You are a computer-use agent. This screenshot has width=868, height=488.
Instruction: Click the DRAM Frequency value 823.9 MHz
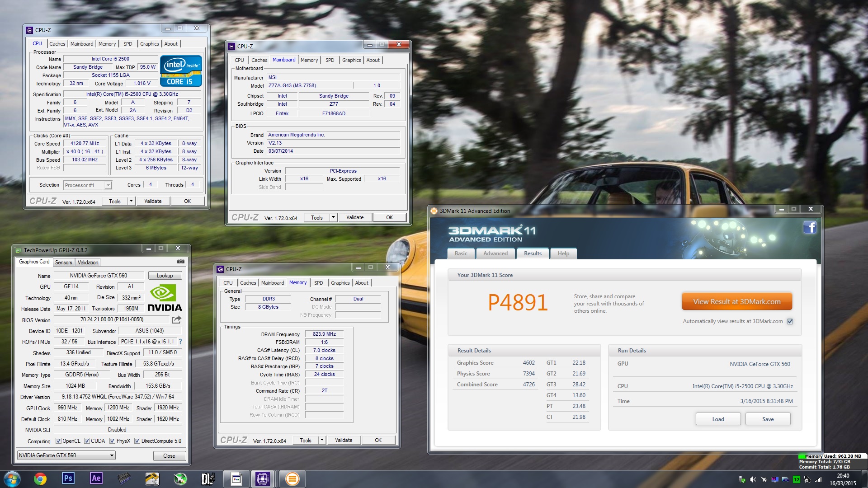(x=324, y=334)
